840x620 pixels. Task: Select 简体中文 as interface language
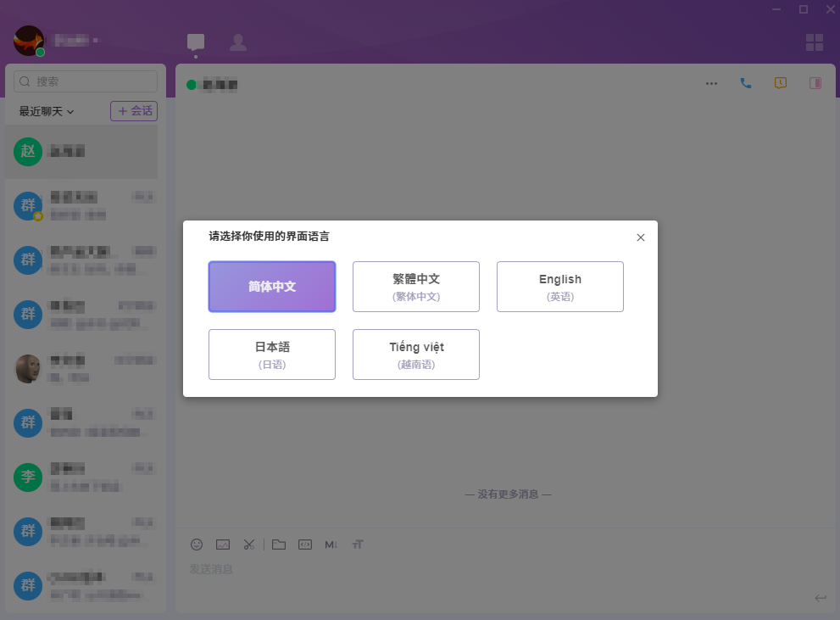tap(272, 287)
